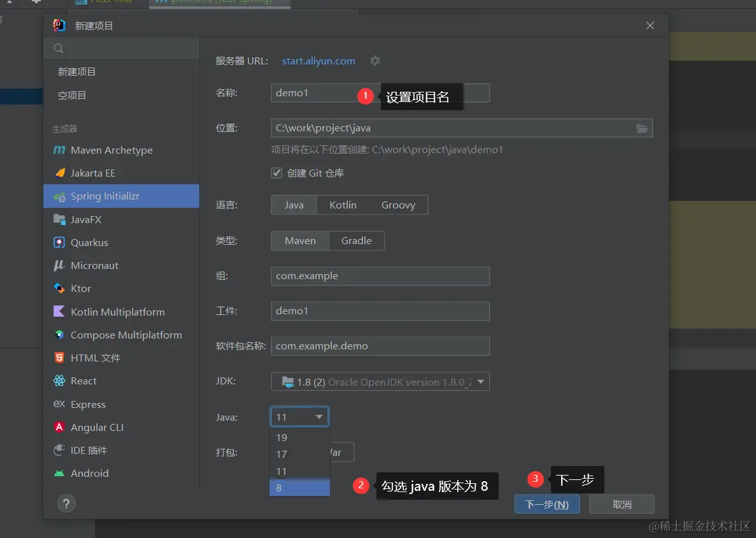Select HTML 文件 generator

tap(122, 358)
